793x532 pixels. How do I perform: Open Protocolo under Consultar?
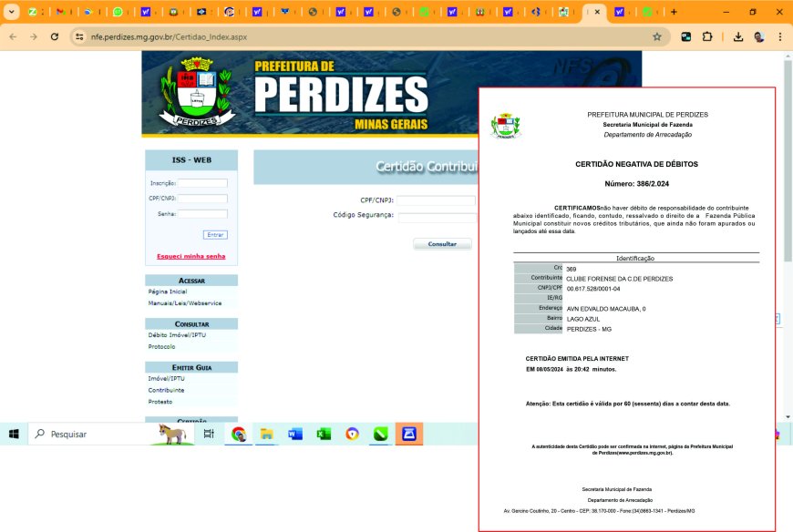click(161, 346)
